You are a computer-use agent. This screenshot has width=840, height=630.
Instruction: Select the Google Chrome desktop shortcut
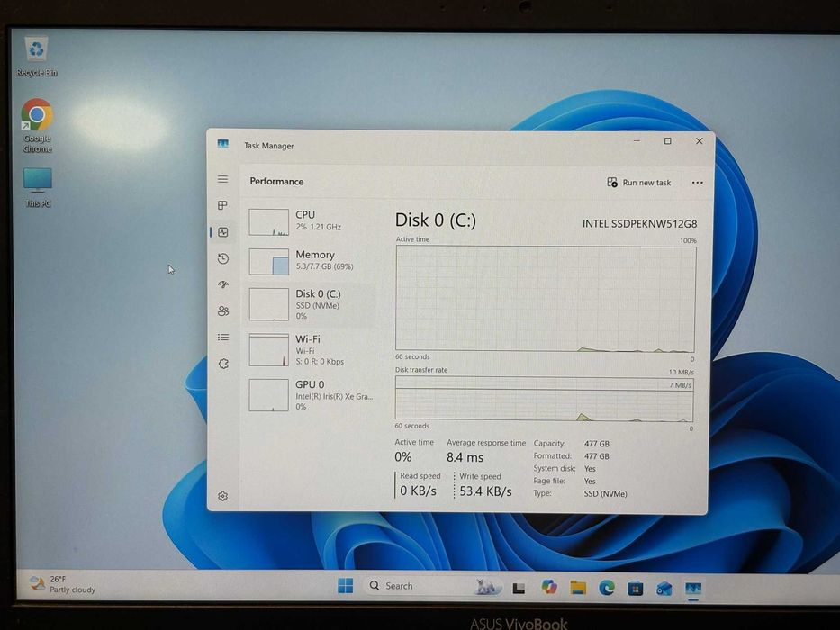[37, 126]
